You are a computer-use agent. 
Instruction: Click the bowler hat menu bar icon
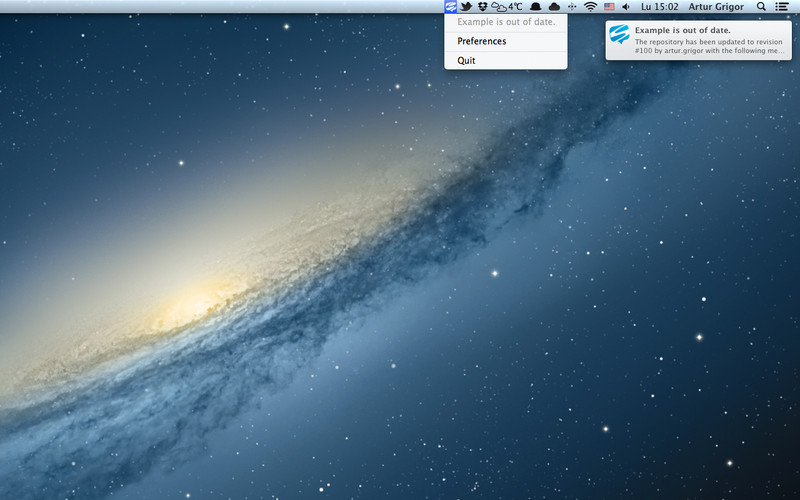pos(536,7)
